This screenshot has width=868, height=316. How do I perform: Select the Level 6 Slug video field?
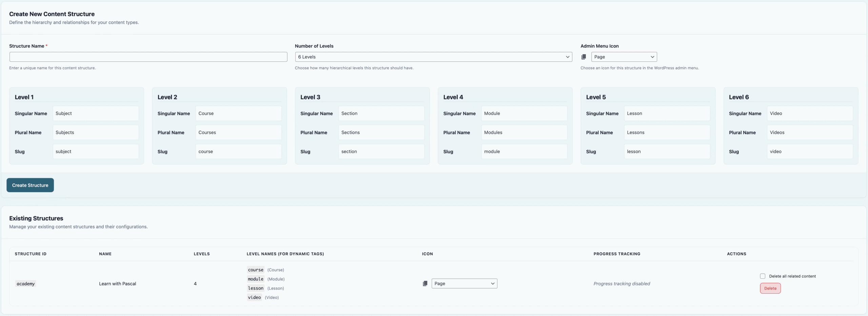click(x=810, y=152)
